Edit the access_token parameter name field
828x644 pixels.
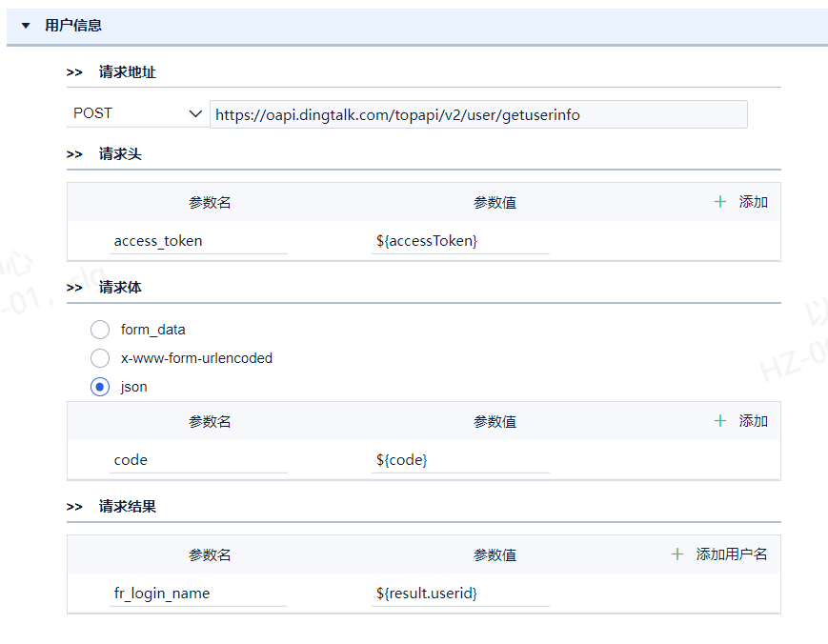198,241
